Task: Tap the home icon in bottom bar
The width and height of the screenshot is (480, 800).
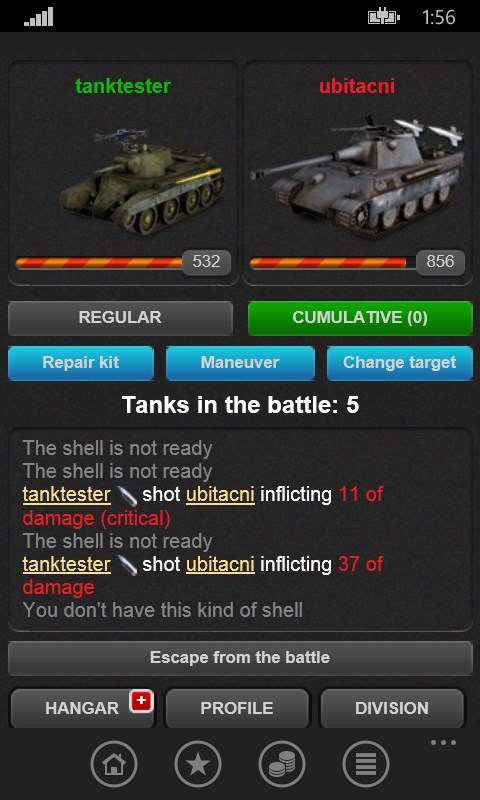Action: click(x=114, y=764)
